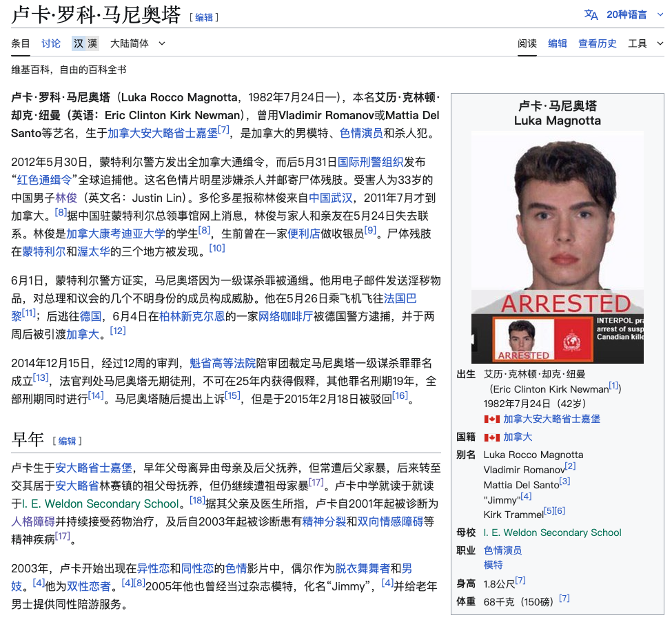The image size is (672, 622).
Task: Click 编辑 link beside the article title
Action: 204,17
